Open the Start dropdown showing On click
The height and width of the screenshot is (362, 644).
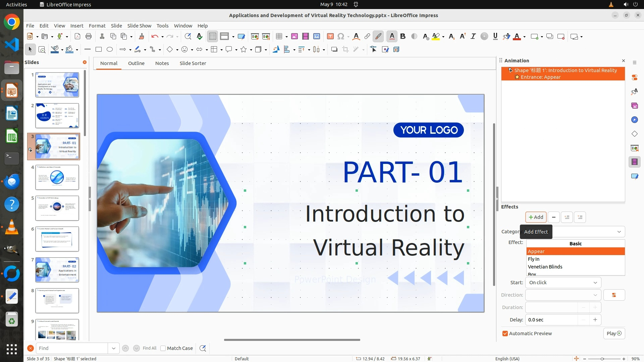pyautogui.click(x=563, y=283)
